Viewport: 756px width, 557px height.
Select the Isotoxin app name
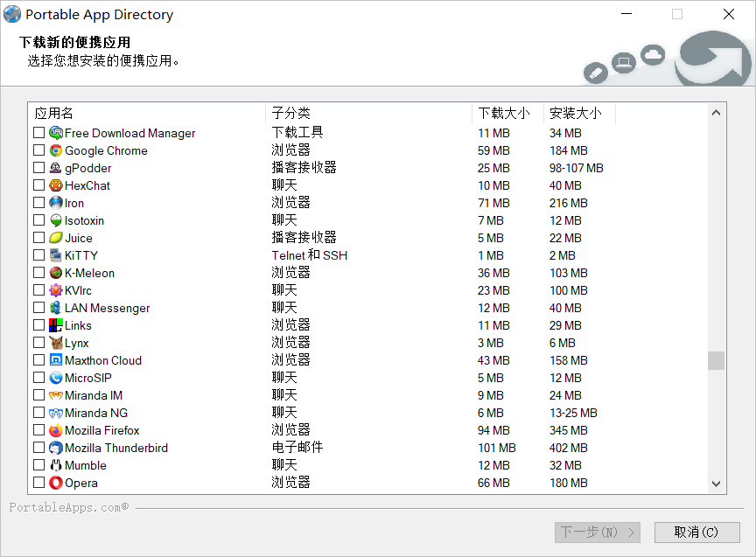84,220
